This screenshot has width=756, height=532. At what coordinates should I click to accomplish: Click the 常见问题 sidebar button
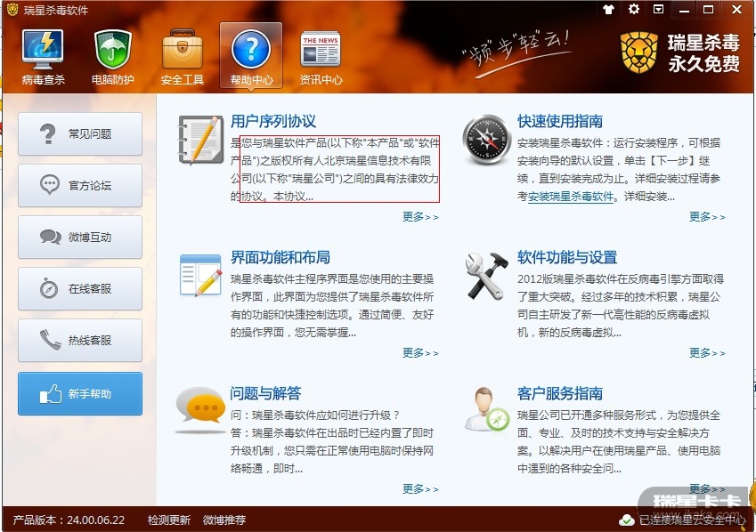80,134
